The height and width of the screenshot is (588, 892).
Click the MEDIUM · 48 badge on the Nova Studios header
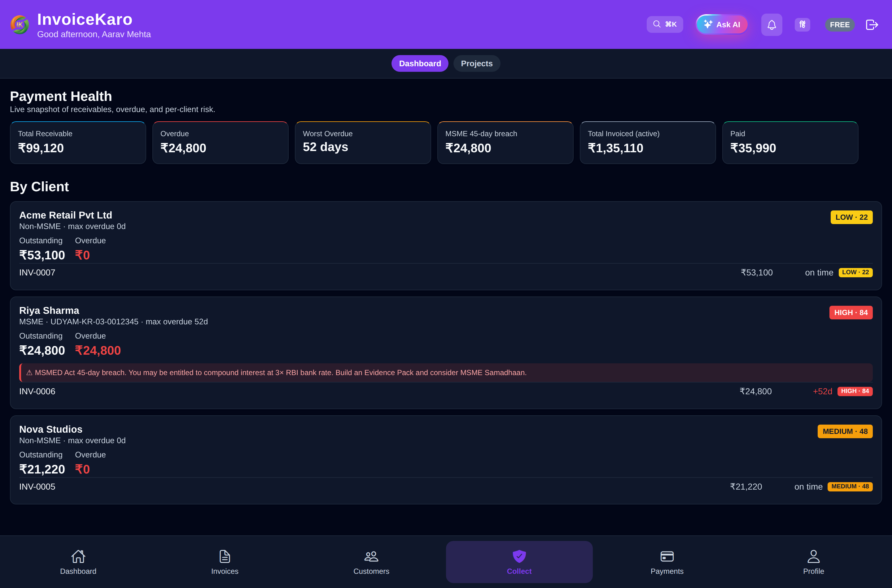pyautogui.click(x=845, y=431)
